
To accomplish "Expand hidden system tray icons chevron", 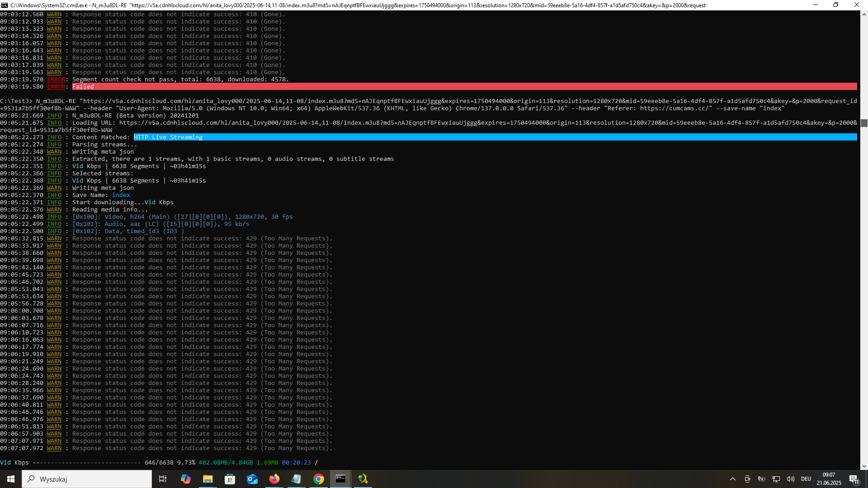I will [x=732, y=479].
